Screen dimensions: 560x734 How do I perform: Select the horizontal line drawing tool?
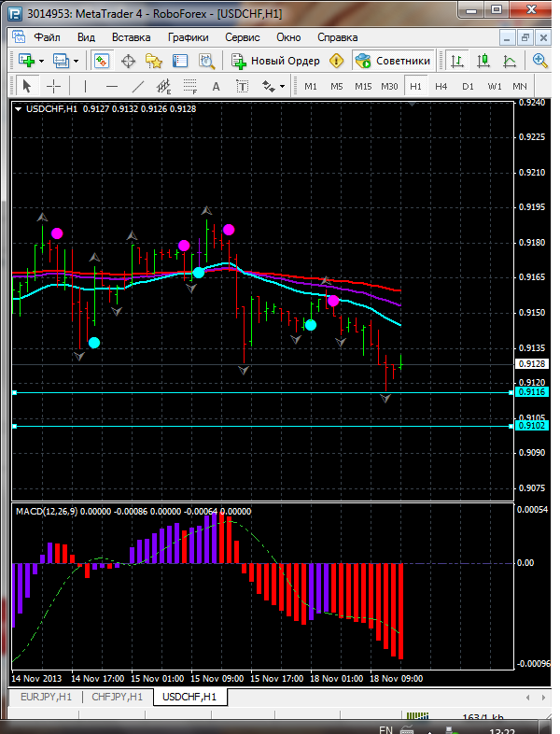pyautogui.click(x=112, y=86)
